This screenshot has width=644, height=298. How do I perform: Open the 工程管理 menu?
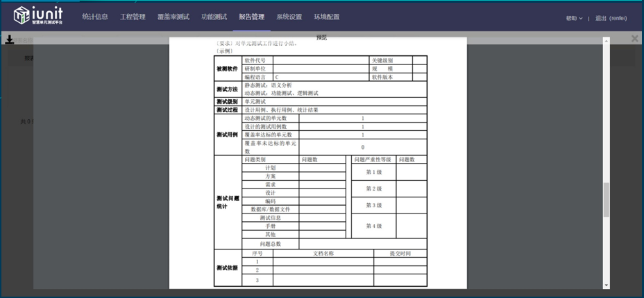pos(133,17)
